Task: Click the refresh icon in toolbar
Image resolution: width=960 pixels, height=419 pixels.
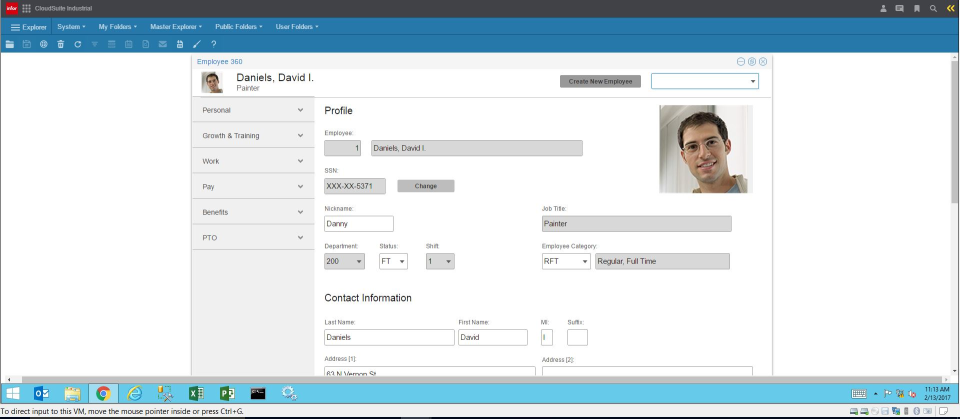Action: [x=78, y=44]
